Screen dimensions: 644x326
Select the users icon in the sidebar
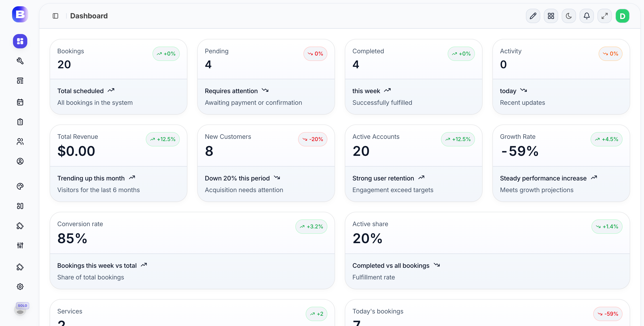[x=20, y=142]
